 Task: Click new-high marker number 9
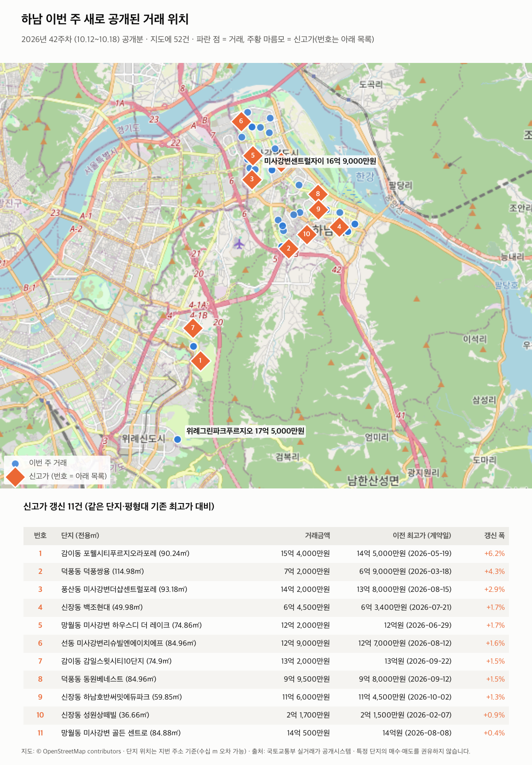(x=318, y=209)
